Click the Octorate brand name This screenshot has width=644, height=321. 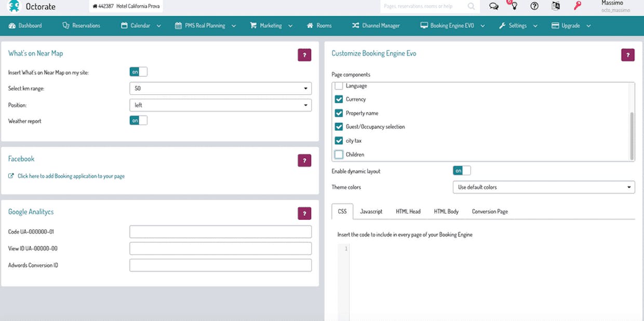click(41, 7)
